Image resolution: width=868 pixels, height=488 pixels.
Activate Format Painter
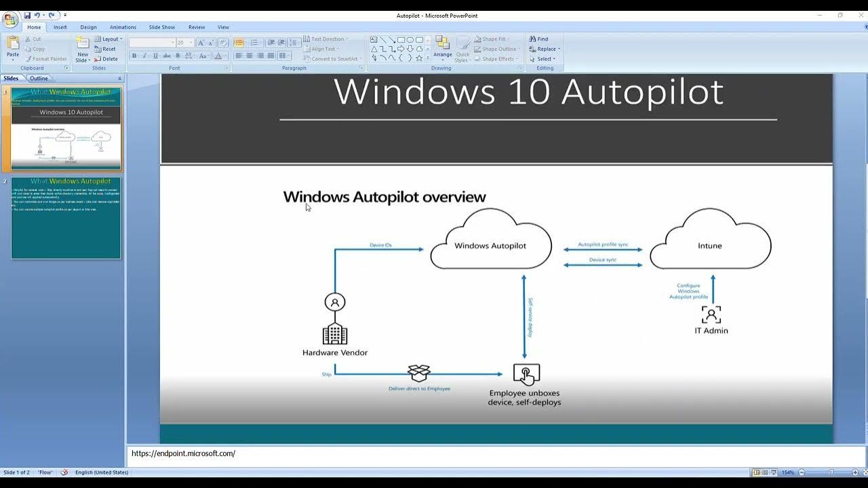[46, 59]
